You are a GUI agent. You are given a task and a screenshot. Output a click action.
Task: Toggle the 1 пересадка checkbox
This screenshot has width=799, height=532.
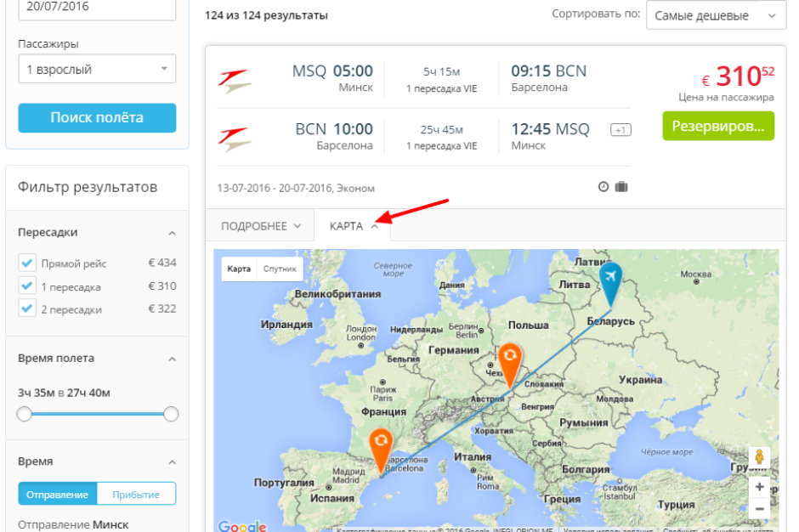(x=27, y=286)
